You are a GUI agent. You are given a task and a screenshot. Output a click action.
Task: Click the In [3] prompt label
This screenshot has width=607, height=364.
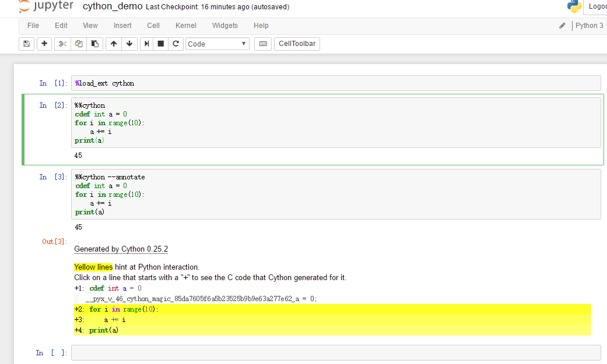pyautogui.click(x=53, y=177)
